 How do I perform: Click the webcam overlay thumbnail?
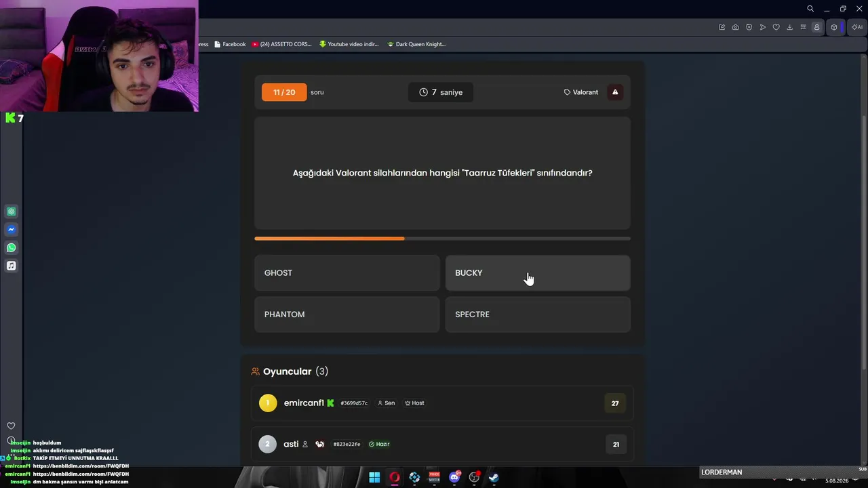(99, 56)
